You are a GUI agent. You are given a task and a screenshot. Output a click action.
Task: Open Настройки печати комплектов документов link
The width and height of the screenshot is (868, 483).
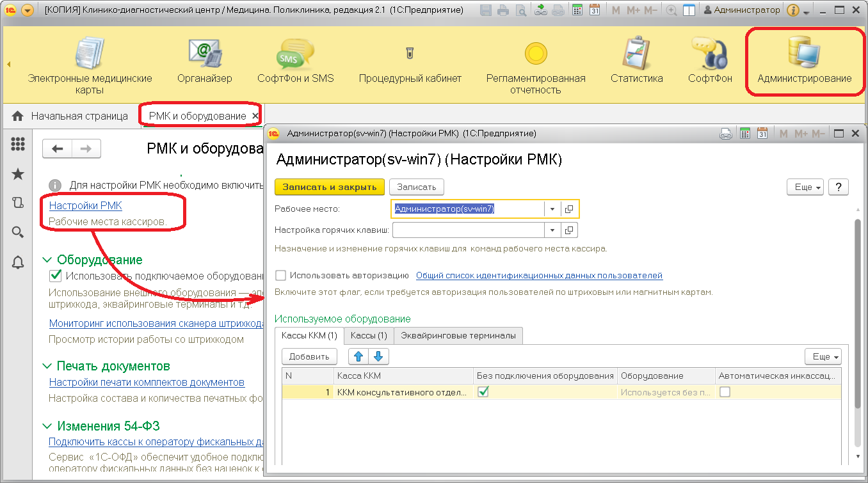[x=147, y=382]
